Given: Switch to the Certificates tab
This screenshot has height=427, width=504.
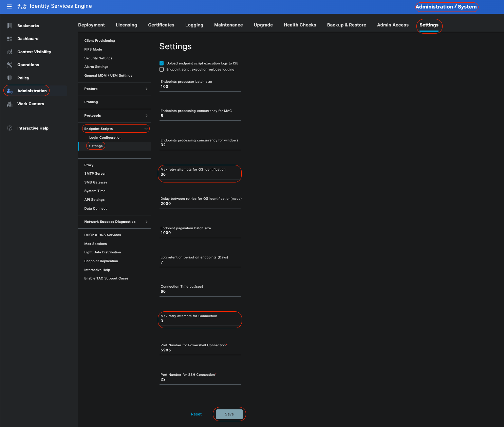Looking at the screenshot, I should (x=161, y=25).
